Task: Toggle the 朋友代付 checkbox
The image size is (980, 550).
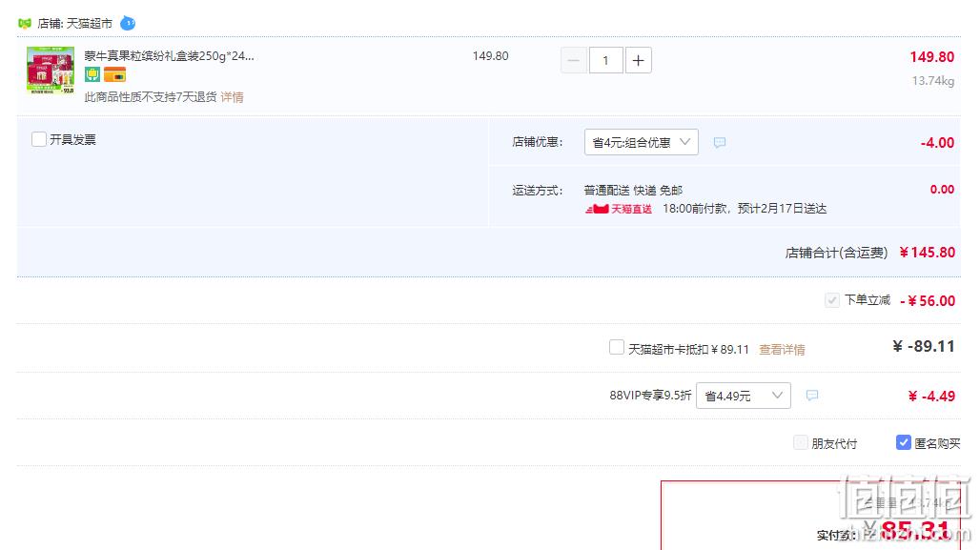Action: pyautogui.click(x=800, y=443)
